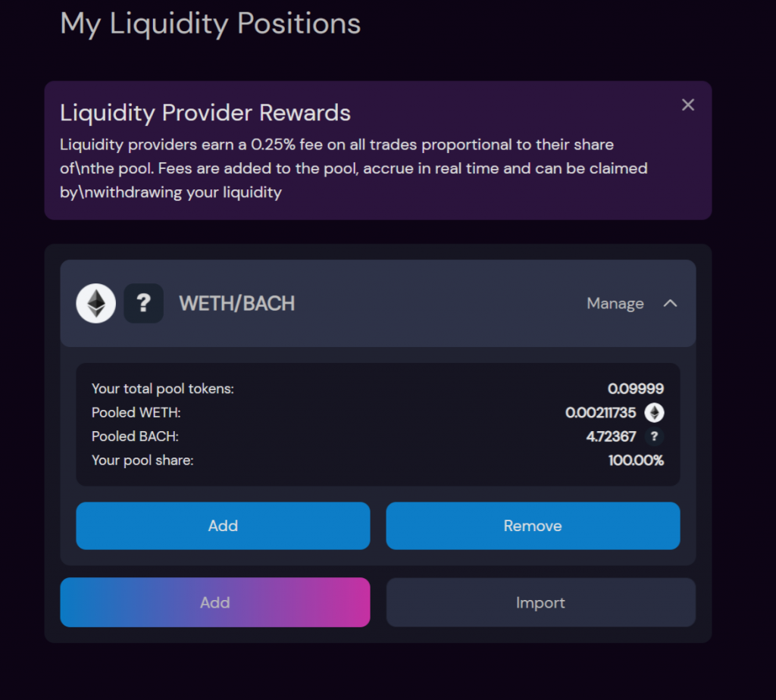Close the Liquidity Provider Rewards banner
The width and height of the screenshot is (776, 700).
click(x=688, y=105)
